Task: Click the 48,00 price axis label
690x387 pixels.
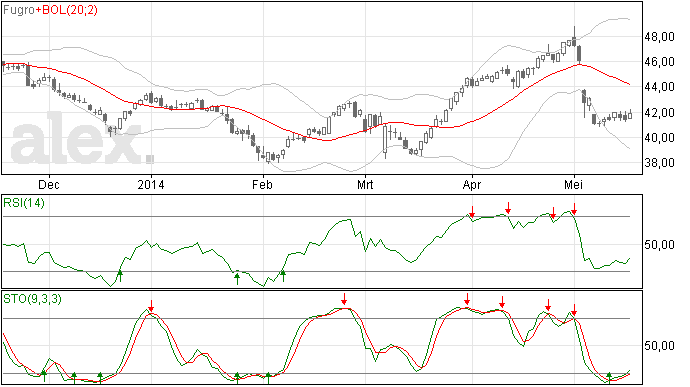Action: 659,37
